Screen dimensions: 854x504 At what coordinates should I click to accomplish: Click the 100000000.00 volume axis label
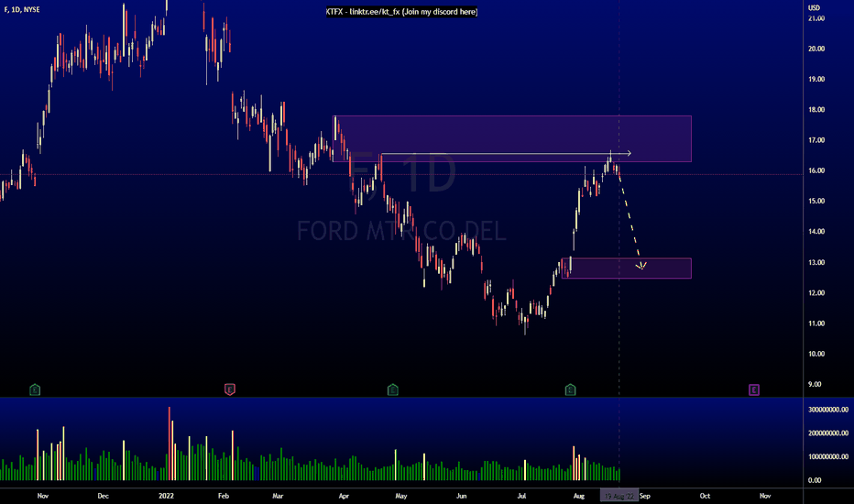pos(828,456)
